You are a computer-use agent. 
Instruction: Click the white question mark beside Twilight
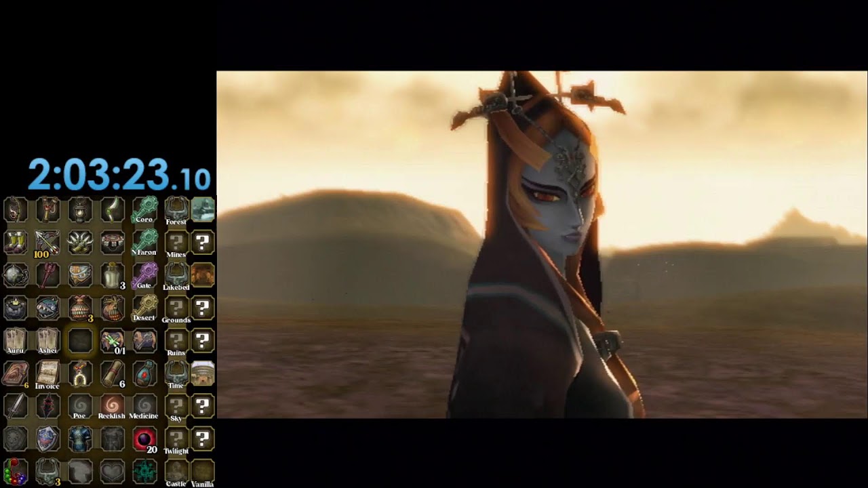[202, 439]
